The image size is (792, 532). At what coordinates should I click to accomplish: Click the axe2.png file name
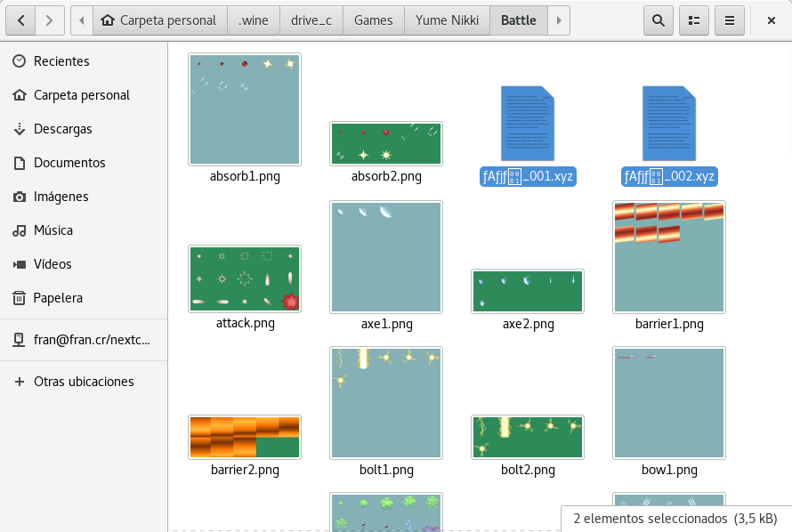529,324
